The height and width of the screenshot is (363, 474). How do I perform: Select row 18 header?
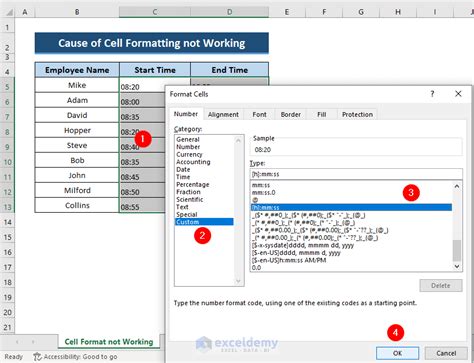click(x=7, y=282)
